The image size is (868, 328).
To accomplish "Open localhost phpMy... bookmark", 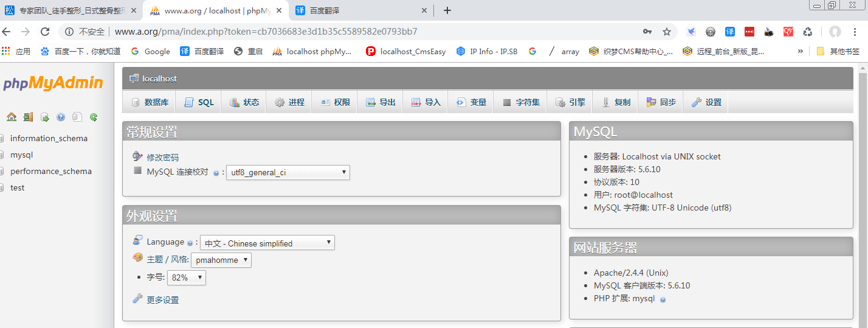I will point(312,52).
